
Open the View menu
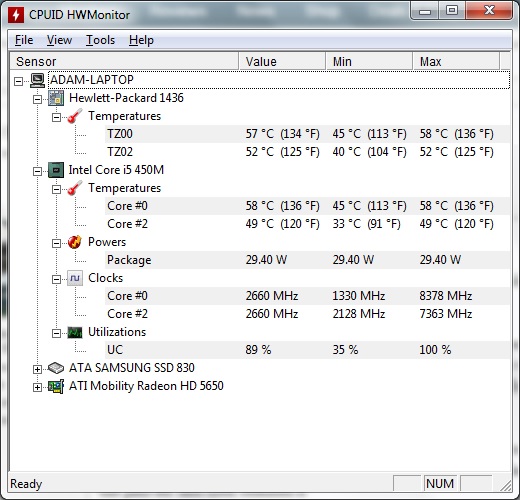(59, 40)
